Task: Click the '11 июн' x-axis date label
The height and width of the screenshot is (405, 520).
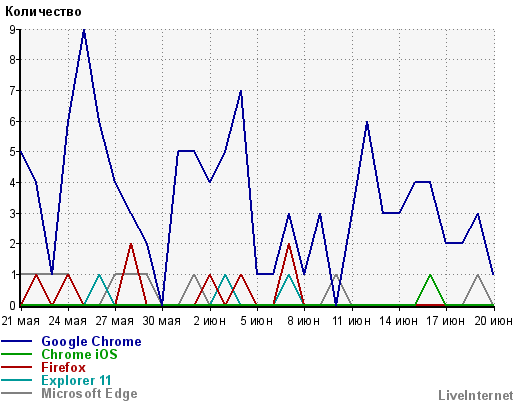Action: tap(351, 321)
